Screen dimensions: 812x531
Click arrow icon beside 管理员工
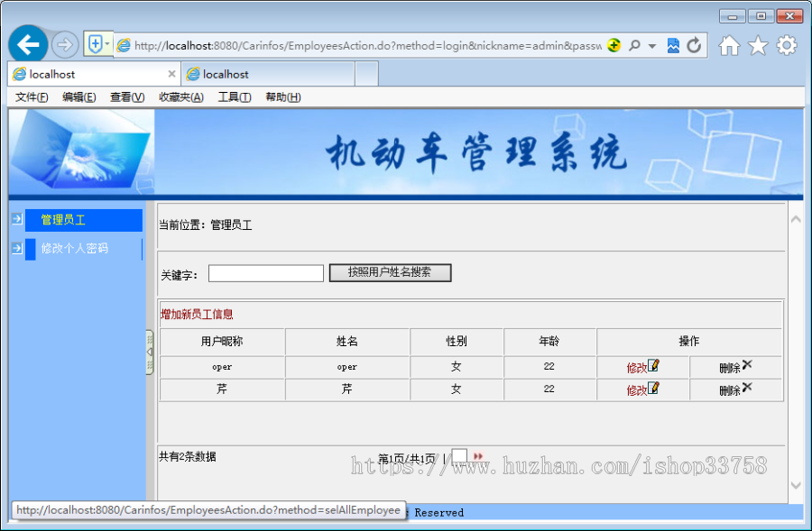tap(17, 219)
